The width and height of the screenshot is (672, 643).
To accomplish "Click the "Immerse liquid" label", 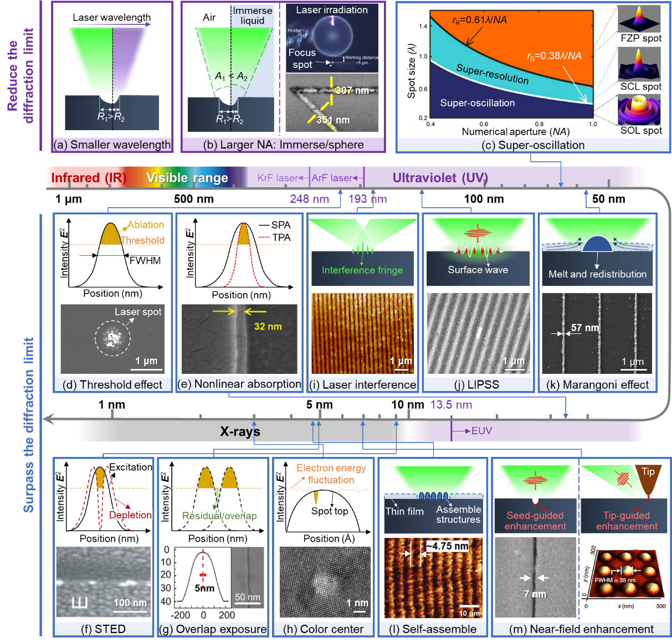I will click(253, 16).
